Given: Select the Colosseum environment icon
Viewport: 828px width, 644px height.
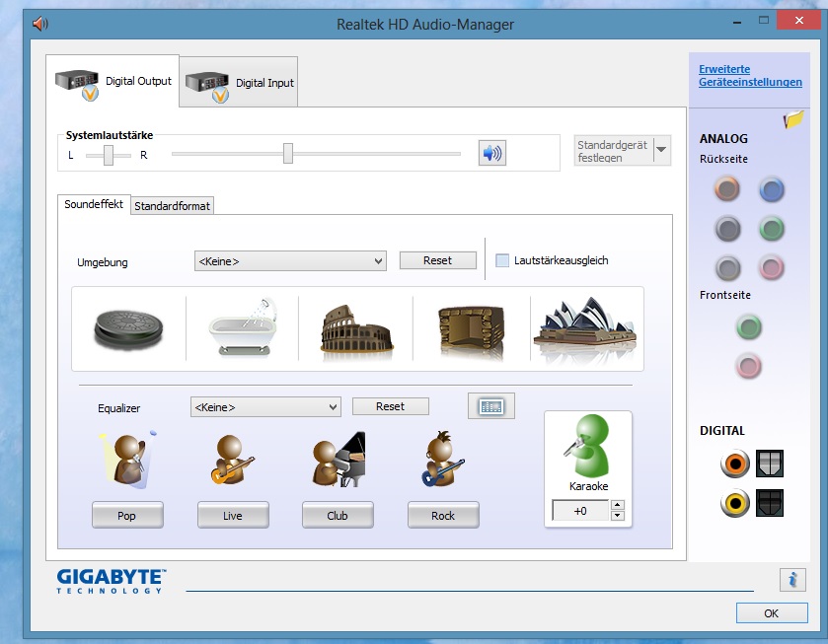Looking at the screenshot, I should [356, 329].
